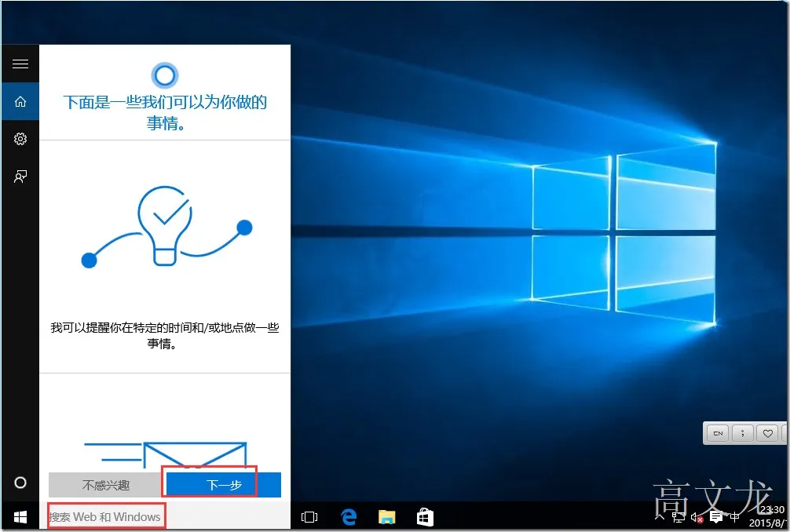Open Action Center notifications icon
The image size is (790, 532).
715,517
